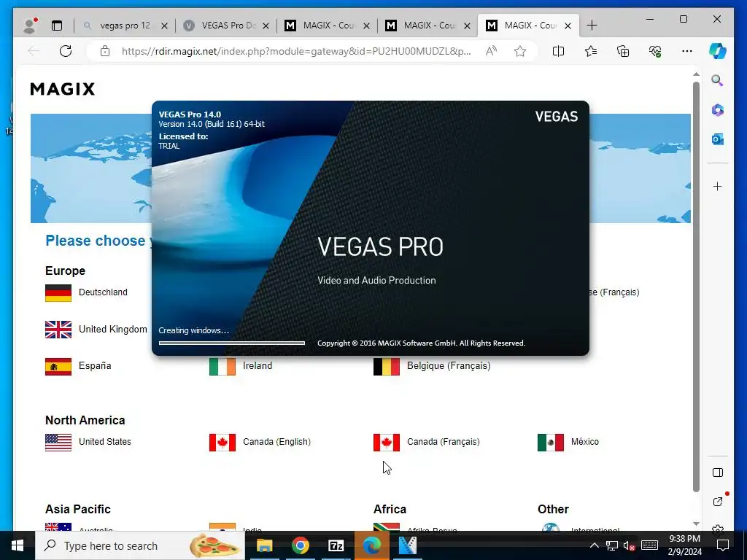Open Copilot in Edge sidebar
Screen dimensions: 747x560
pos(718,50)
